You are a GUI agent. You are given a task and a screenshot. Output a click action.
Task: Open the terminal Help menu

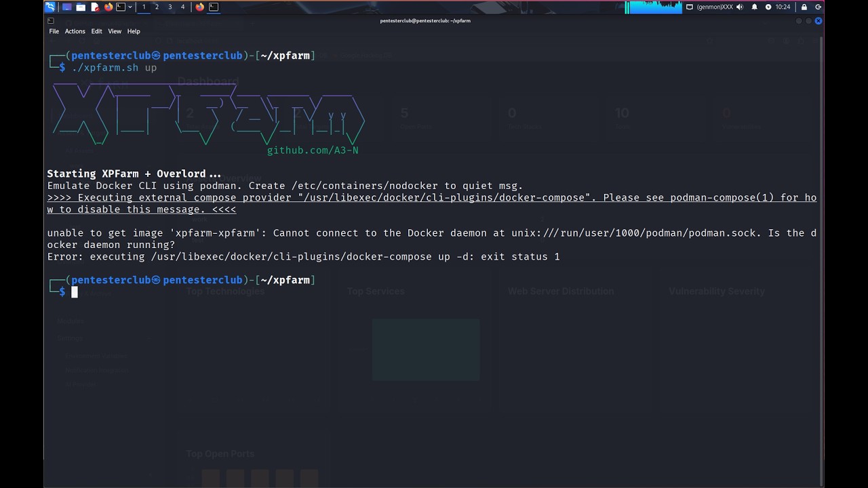(x=134, y=31)
